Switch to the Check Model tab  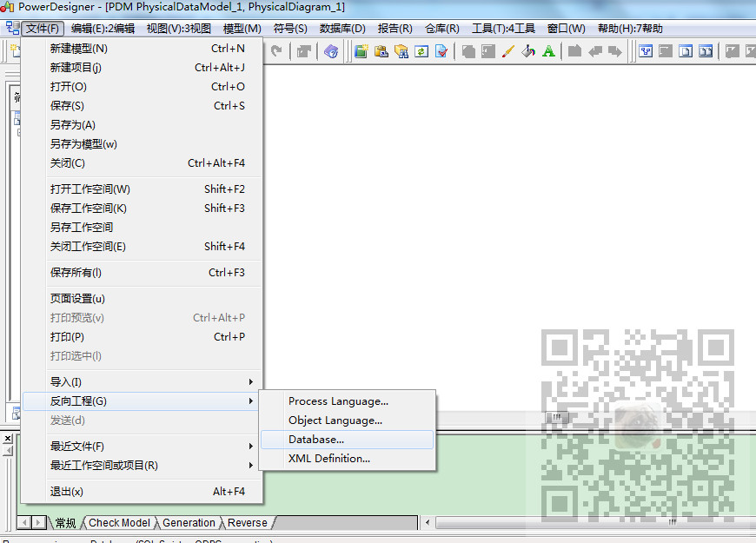[119, 522]
